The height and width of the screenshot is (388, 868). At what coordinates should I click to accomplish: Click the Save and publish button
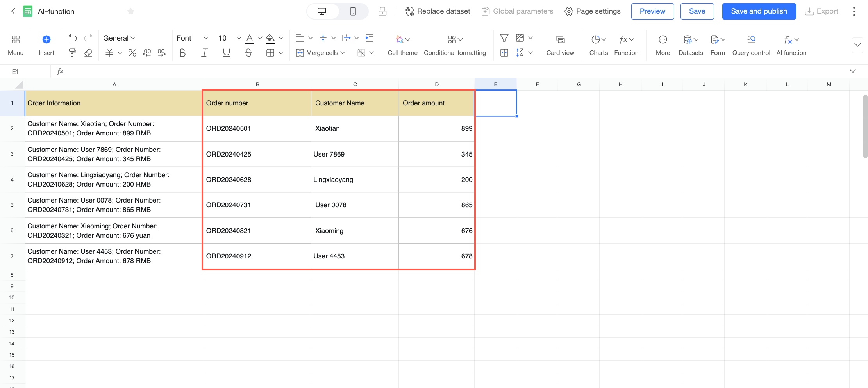pos(759,11)
